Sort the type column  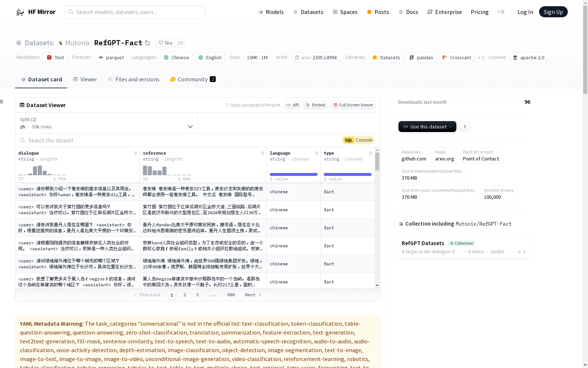click(370, 153)
